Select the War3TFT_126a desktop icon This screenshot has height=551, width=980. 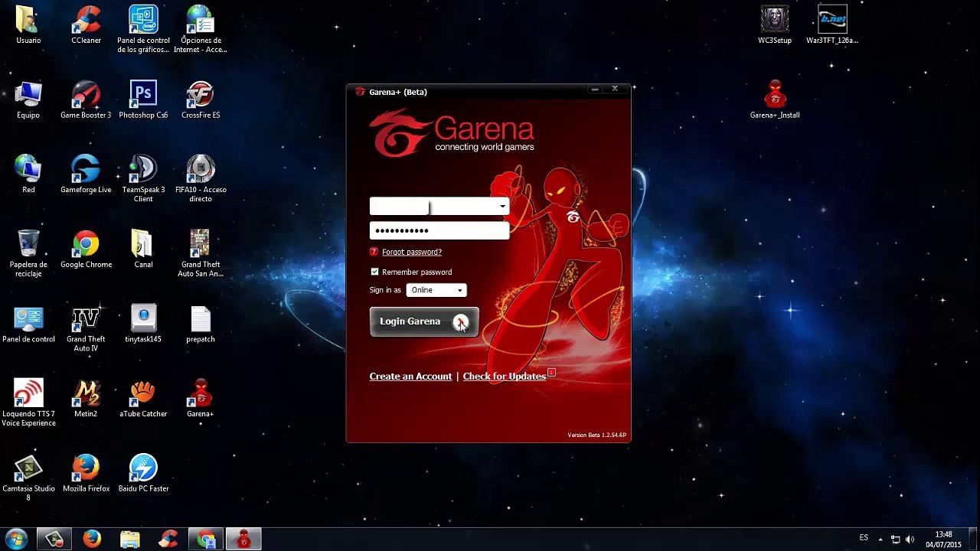pos(832,24)
